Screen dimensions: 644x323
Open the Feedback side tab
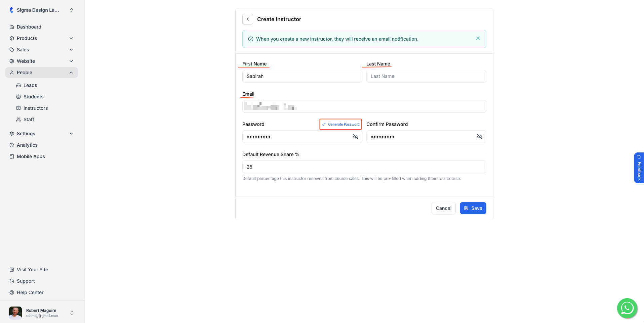[639, 168]
